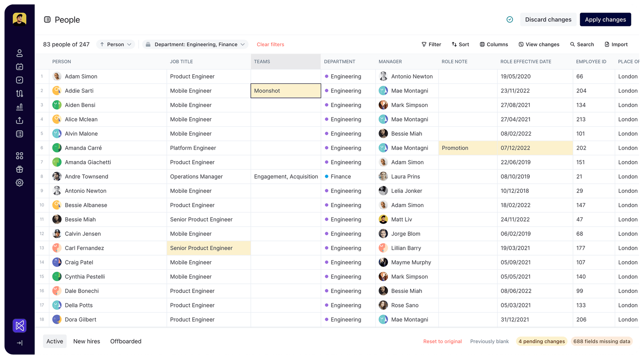Click the workflows icon in the sidebar
Image resolution: width=644 pixels, height=359 pixels.
[x=20, y=93]
